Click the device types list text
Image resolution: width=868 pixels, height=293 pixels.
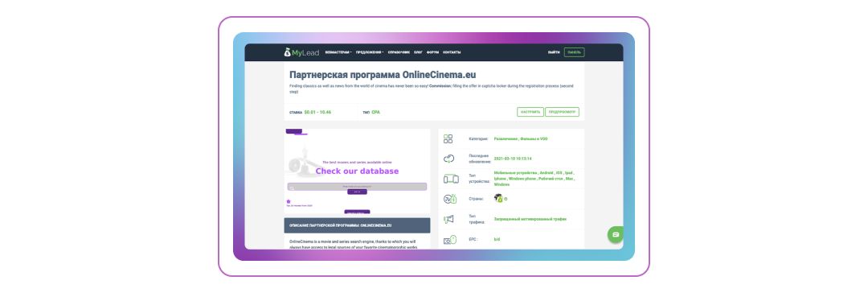[x=534, y=179]
